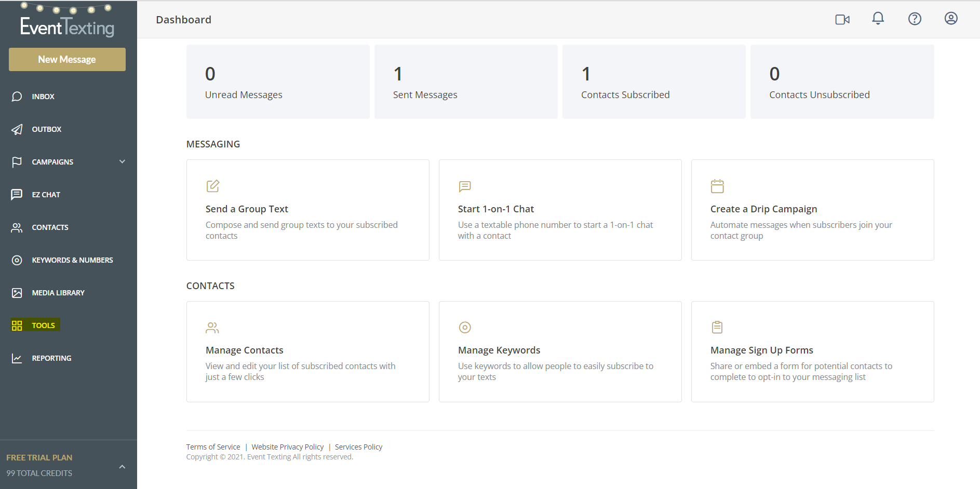980x489 pixels.
Task: Click the FREE TRIAL PLAN label
Action: [39, 457]
